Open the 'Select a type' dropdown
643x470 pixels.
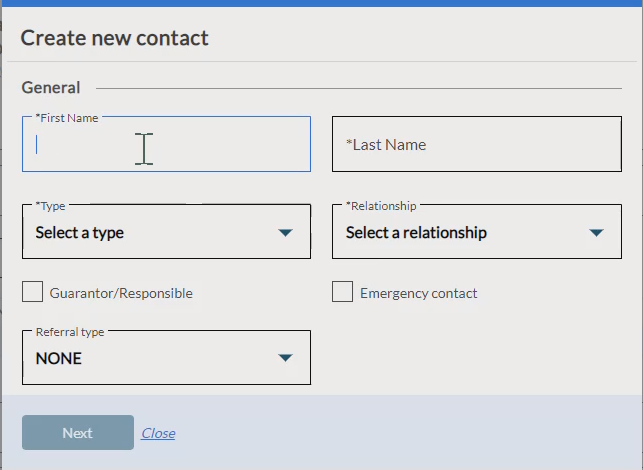(150, 233)
